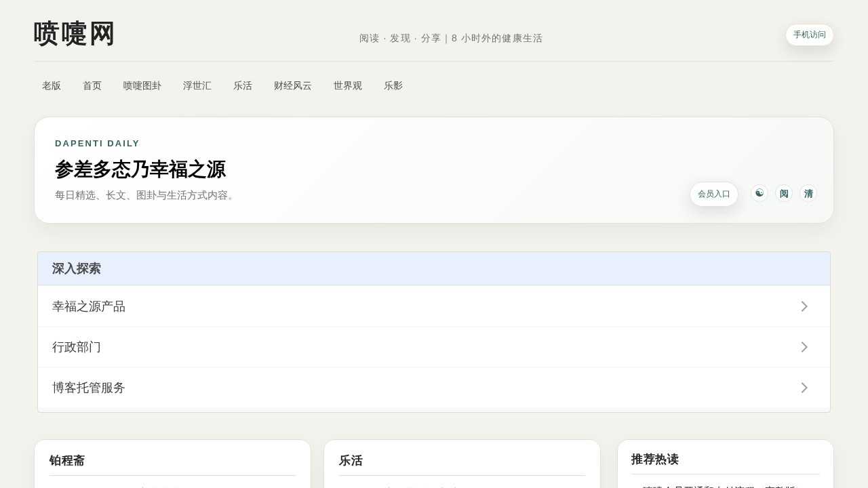Go to 财经风云 section
This screenshot has width=868, height=488.
(x=293, y=85)
